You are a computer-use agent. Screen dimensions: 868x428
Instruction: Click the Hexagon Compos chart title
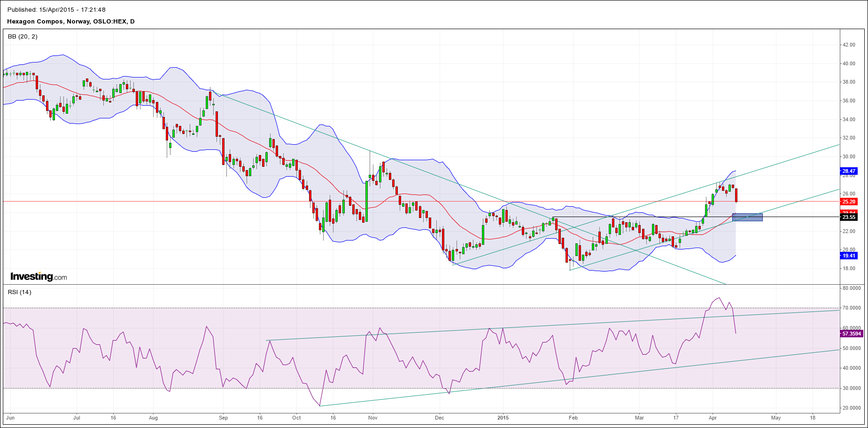[x=71, y=21]
